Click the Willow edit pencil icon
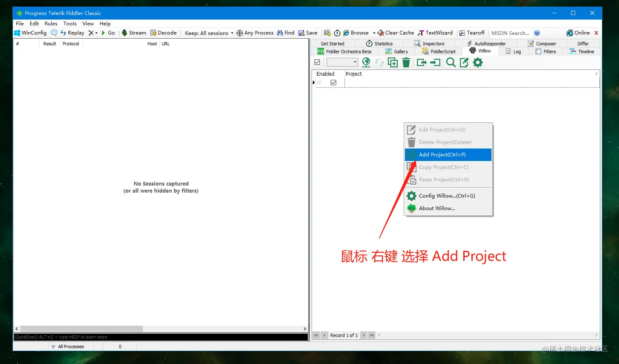This screenshot has width=619, height=364. click(x=464, y=62)
